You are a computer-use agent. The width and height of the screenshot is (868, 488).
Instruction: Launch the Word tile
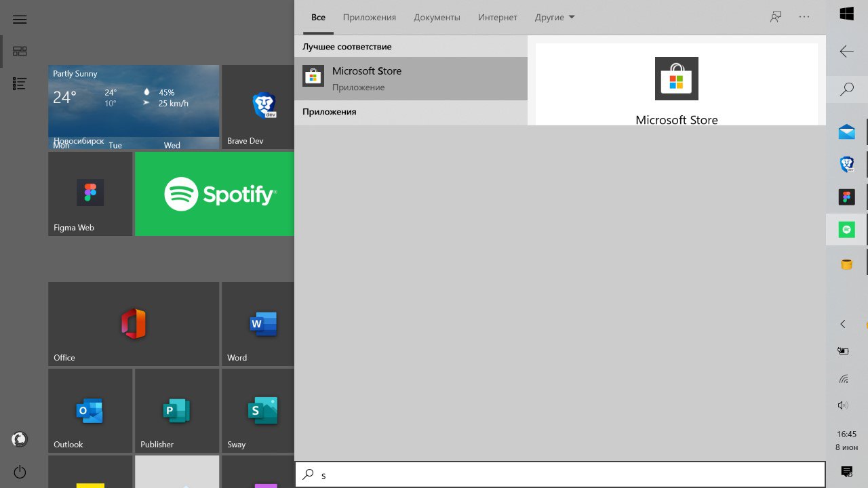point(258,324)
